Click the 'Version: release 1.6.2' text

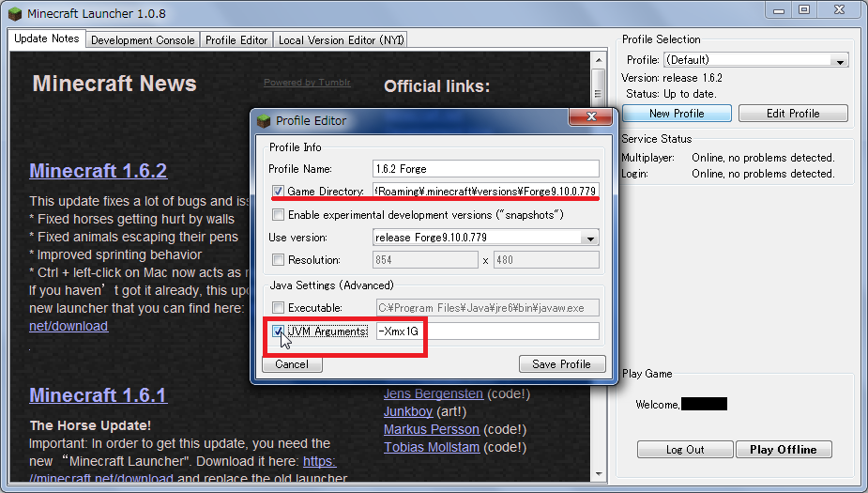(x=672, y=78)
